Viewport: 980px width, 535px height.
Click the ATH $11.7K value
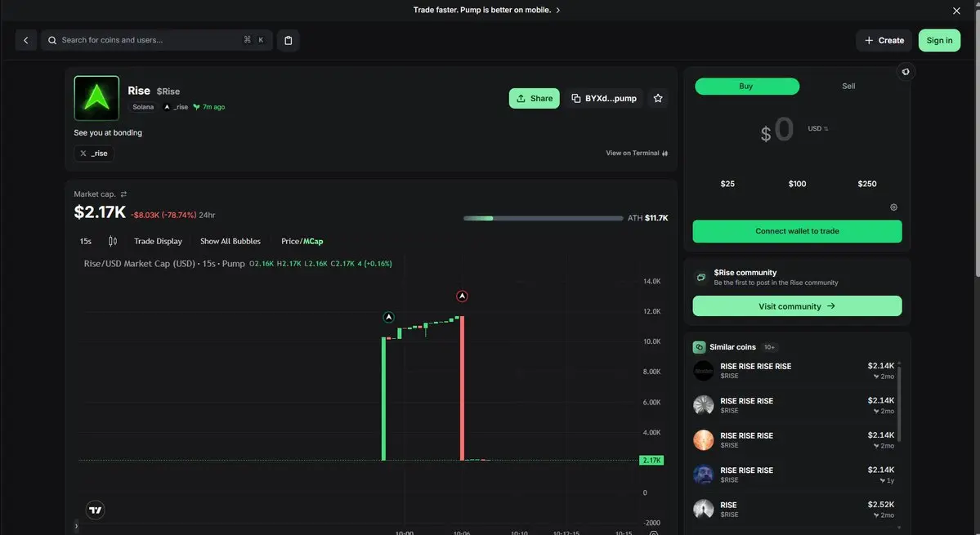coord(648,218)
